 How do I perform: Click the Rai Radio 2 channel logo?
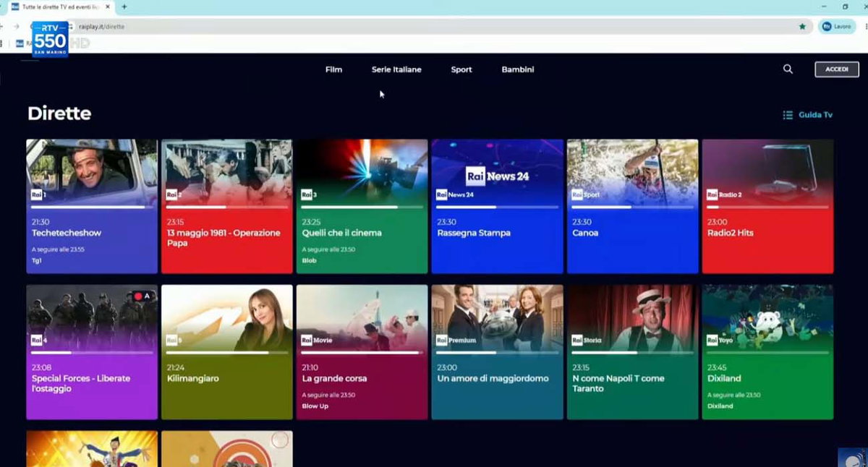[725, 194]
